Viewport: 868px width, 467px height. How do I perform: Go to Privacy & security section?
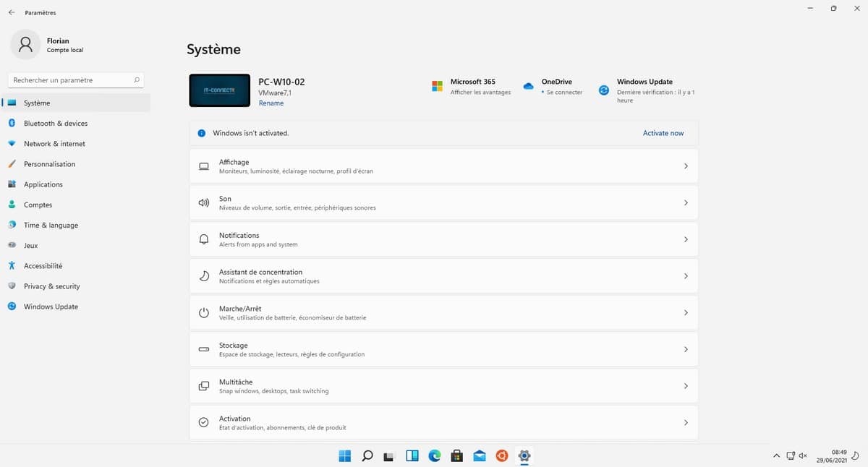tap(51, 286)
